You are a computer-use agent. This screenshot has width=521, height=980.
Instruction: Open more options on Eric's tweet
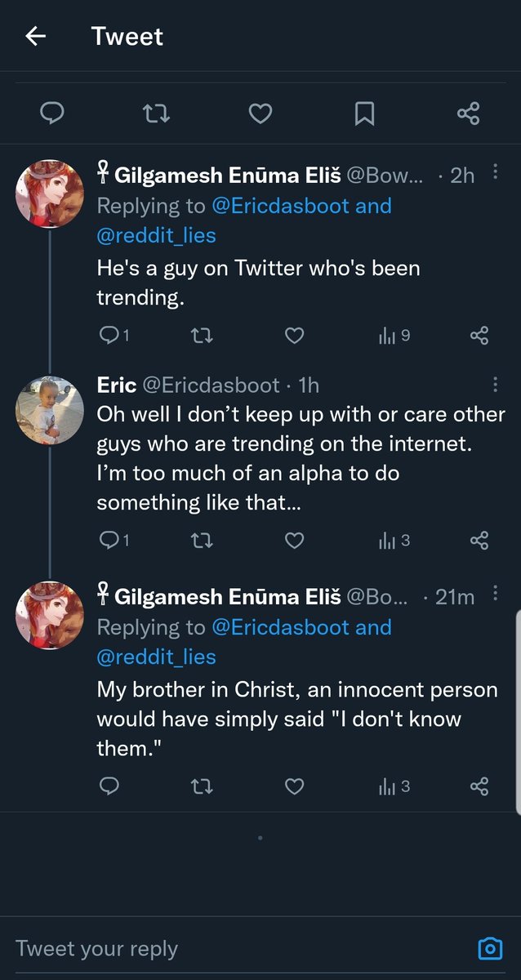pyautogui.click(x=495, y=384)
